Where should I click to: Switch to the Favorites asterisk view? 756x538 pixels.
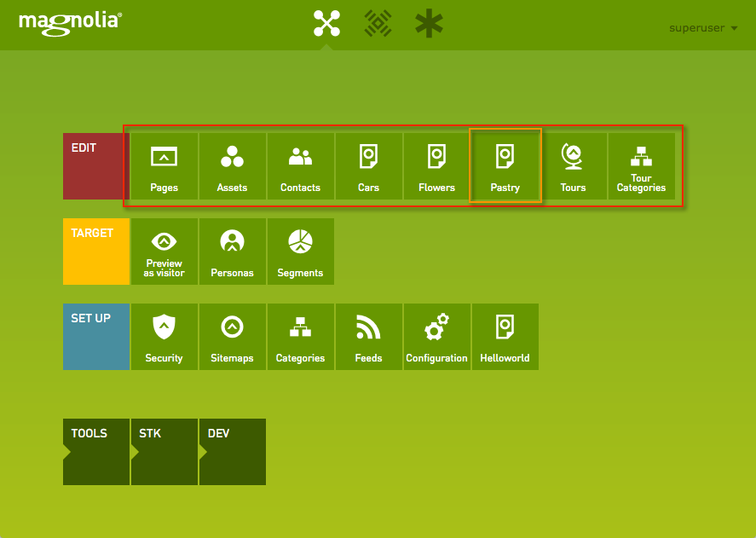point(429,23)
